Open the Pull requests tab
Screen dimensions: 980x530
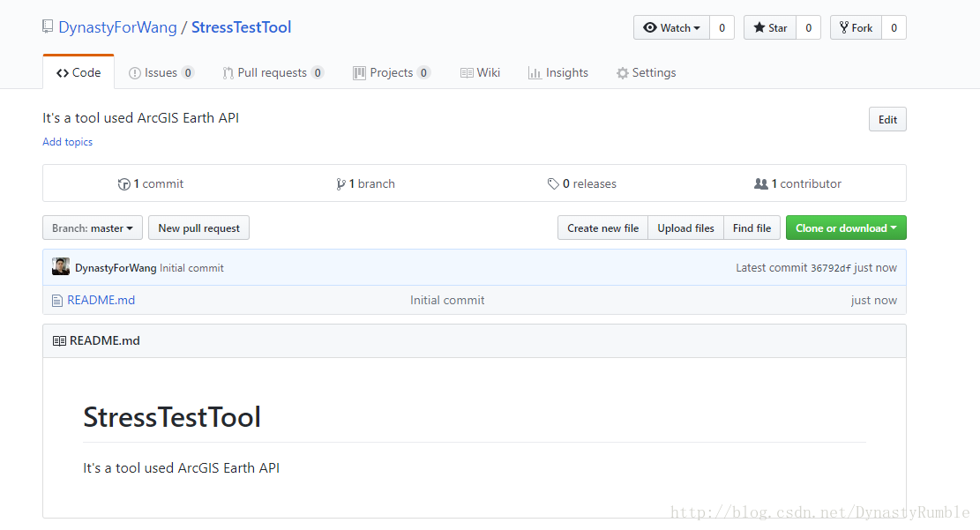point(273,72)
